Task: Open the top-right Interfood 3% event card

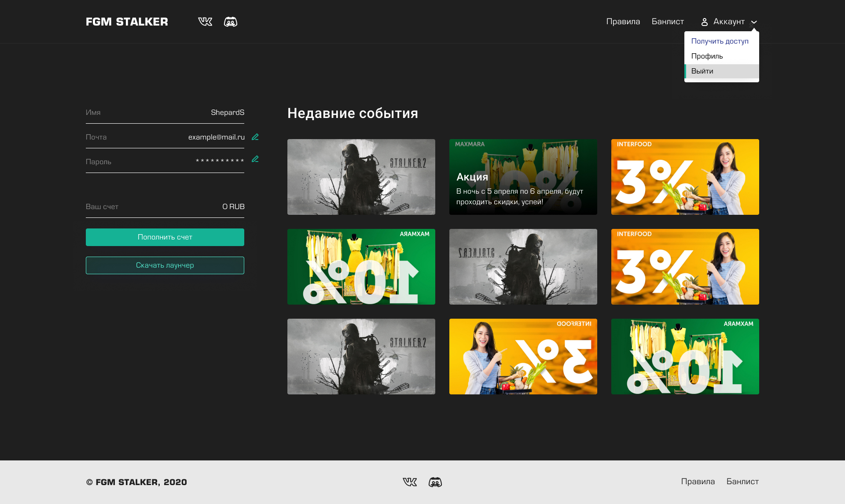Action: [685, 177]
